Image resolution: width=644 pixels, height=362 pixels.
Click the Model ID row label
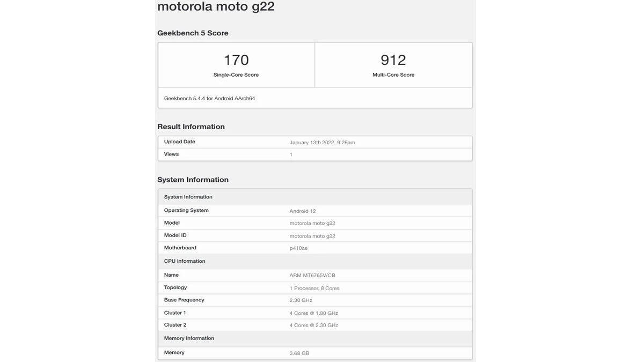175,235
